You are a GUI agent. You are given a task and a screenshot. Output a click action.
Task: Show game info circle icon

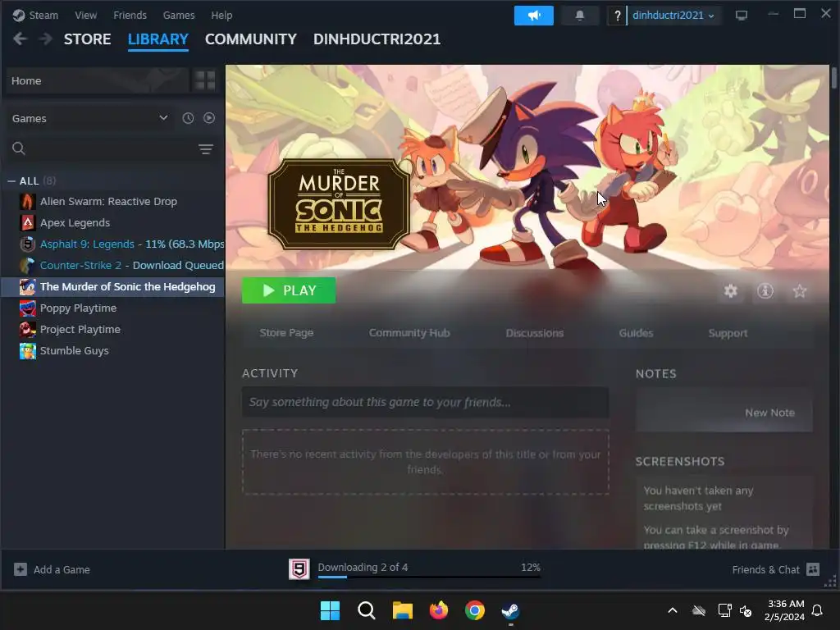tap(765, 291)
